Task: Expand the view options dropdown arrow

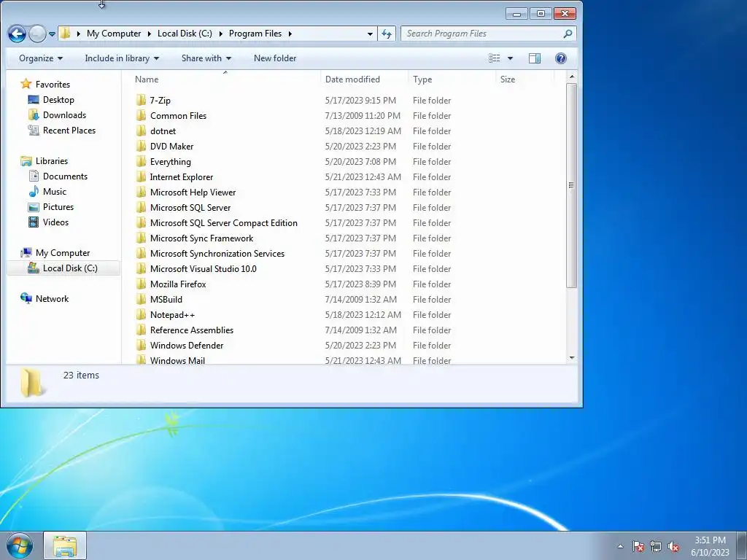Action: click(510, 58)
